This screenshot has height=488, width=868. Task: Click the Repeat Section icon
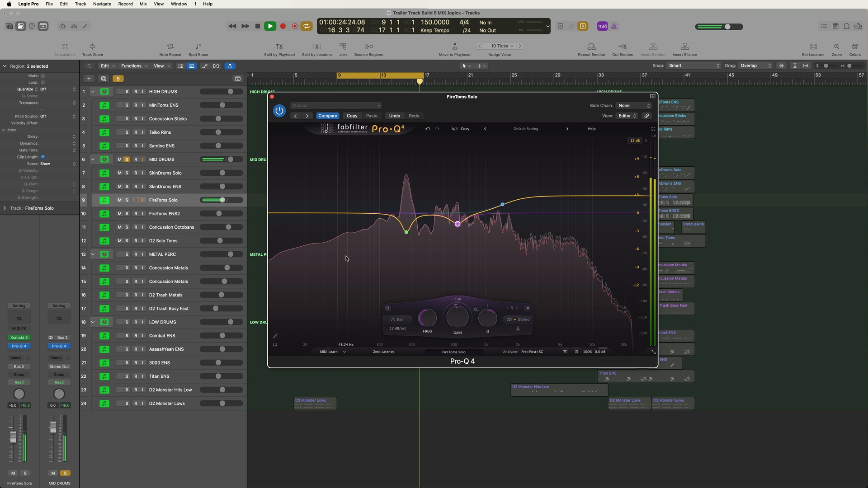[591, 47]
